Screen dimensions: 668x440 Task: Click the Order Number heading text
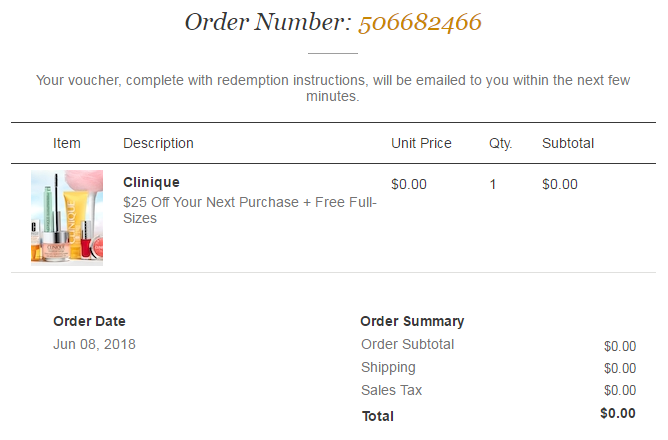click(x=267, y=21)
